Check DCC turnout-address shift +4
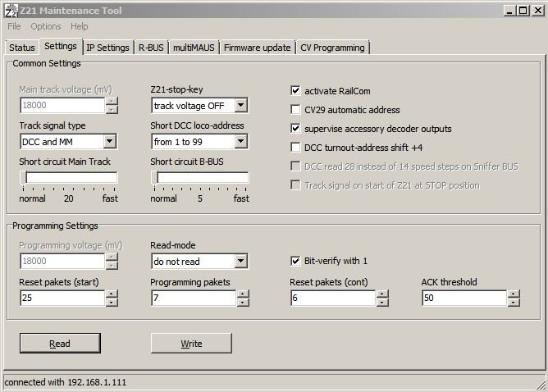The image size is (548, 392). (x=296, y=148)
